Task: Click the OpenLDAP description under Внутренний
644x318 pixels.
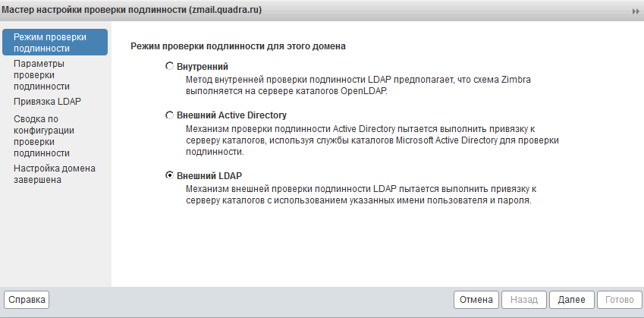Action: (x=358, y=86)
